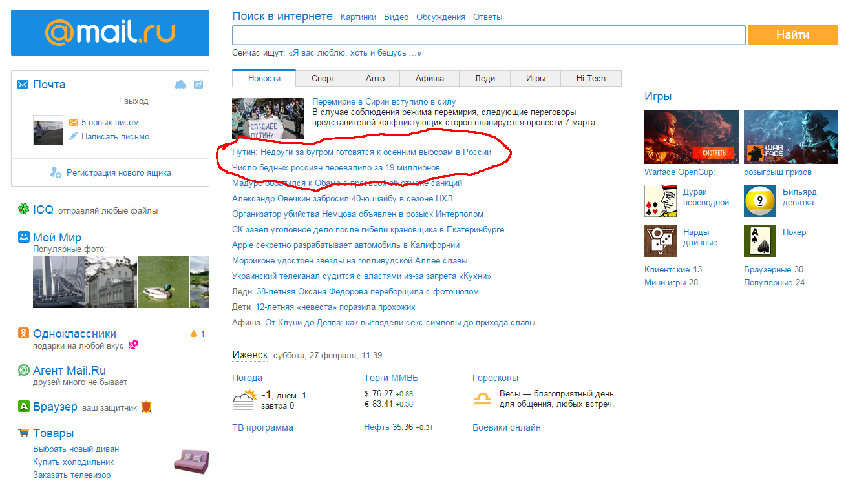Click the Агент Mail.Ru green icon
The image size is (868, 503).
tap(23, 370)
